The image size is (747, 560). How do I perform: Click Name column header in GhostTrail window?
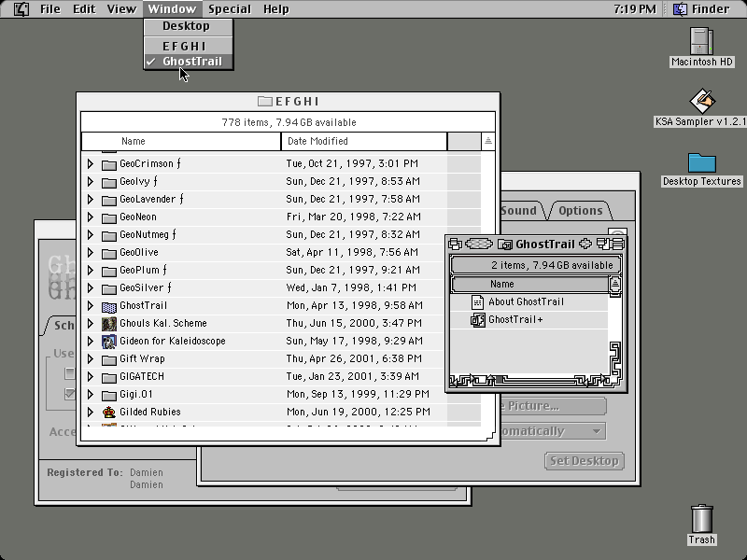(x=529, y=285)
